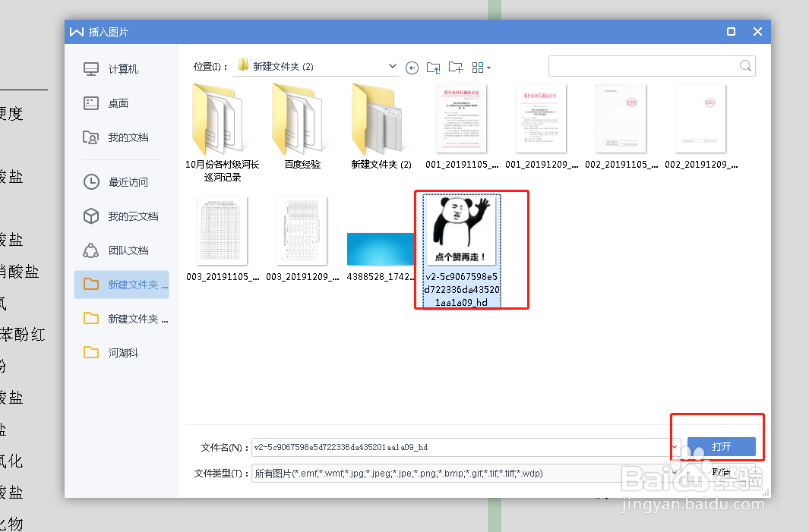Select the 003_20191209 image thumbnail
809x532 pixels.
coord(302,238)
